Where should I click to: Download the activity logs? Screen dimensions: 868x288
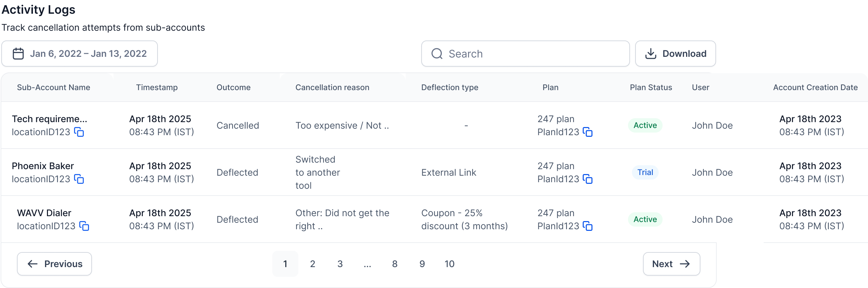click(x=675, y=54)
